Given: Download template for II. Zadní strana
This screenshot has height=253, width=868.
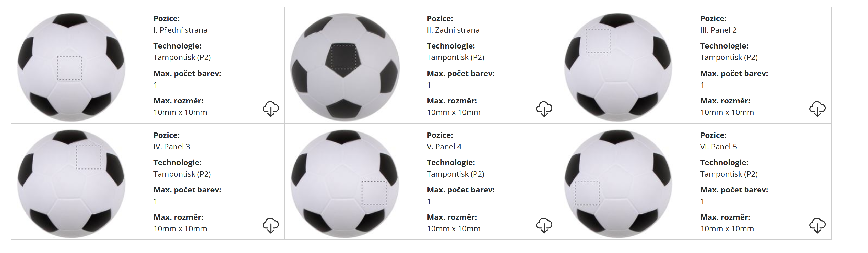Looking at the screenshot, I should (x=544, y=109).
